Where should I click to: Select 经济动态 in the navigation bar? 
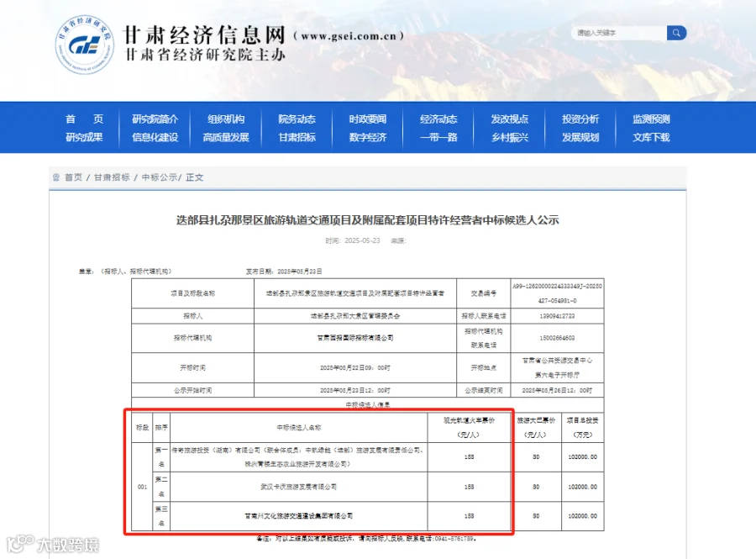(438, 119)
